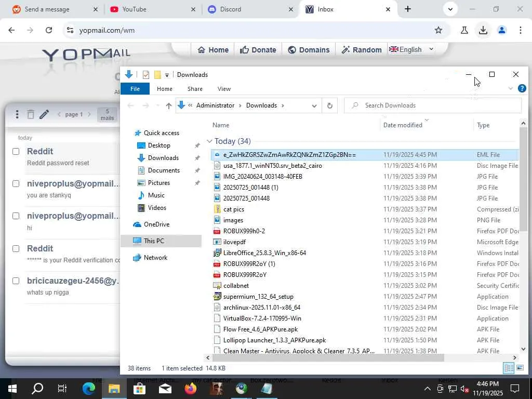Refresh the Downloads folder listing

329,105
